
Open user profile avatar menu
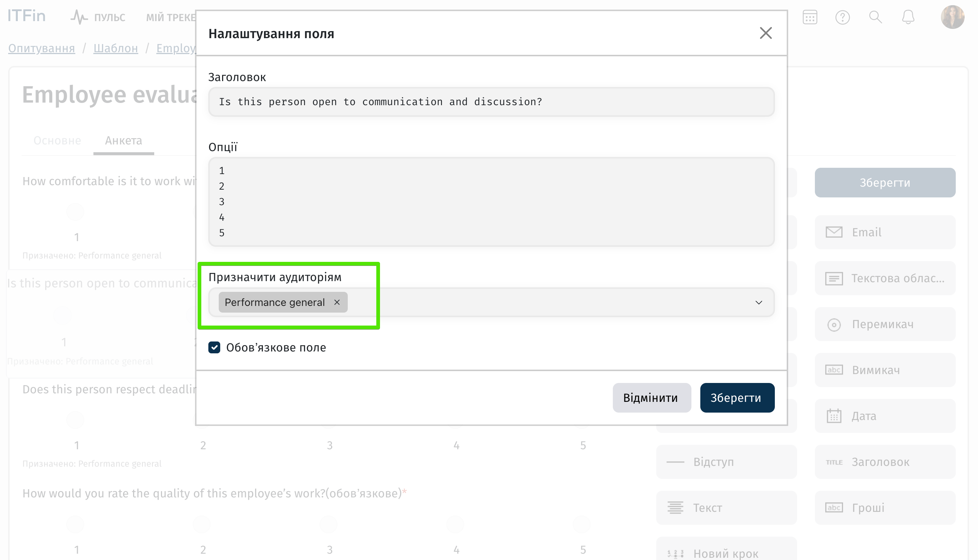[952, 17]
